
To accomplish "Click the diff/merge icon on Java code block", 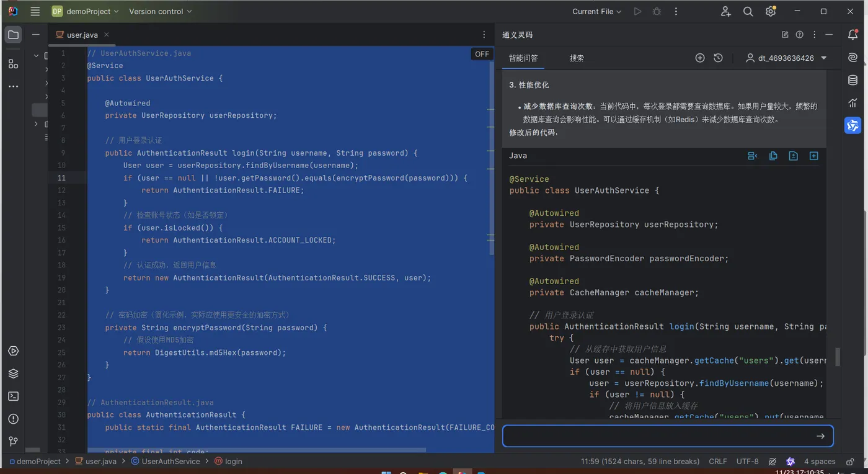I will pyautogui.click(x=794, y=156).
